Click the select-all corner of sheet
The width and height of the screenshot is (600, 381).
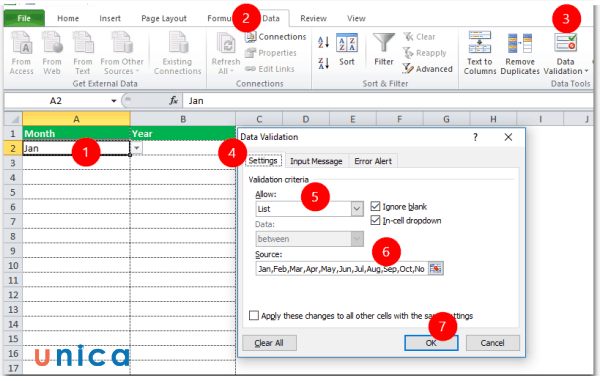pyautogui.click(x=13, y=119)
